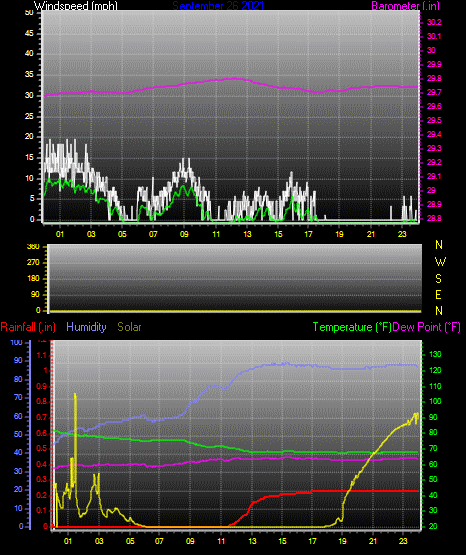Click 15 on the windspeed axis

[x=29, y=158]
